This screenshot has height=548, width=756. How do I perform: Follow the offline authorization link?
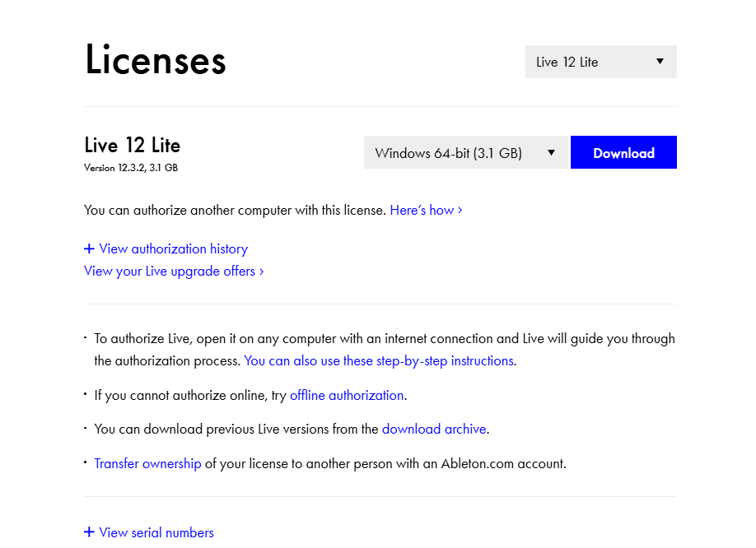click(x=347, y=395)
